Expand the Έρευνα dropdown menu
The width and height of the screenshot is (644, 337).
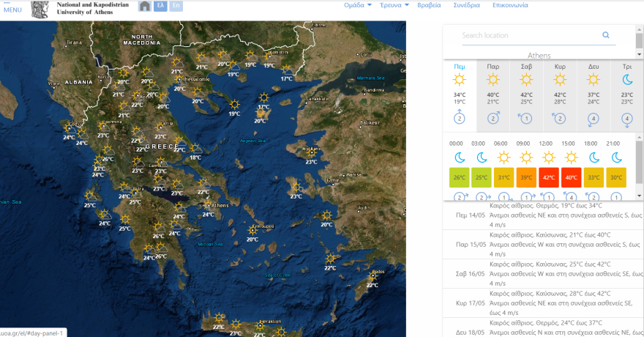[395, 5]
